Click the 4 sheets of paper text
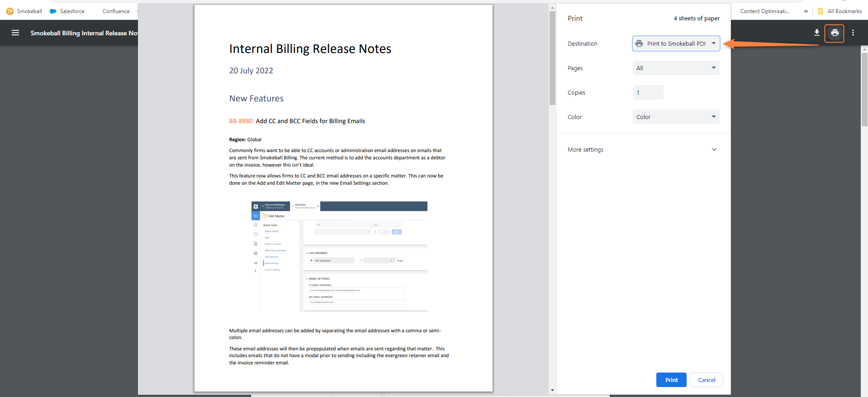The width and height of the screenshot is (868, 397). (x=697, y=18)
